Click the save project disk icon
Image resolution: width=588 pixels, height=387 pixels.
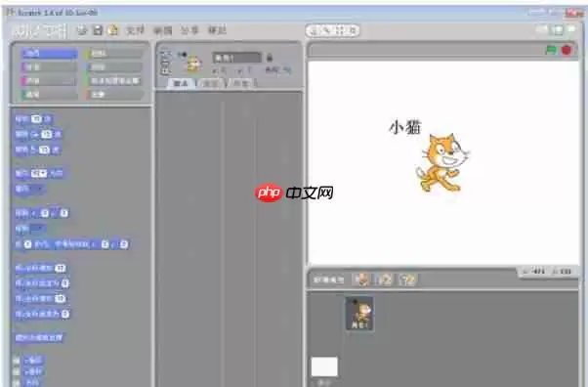click(98, 30)
